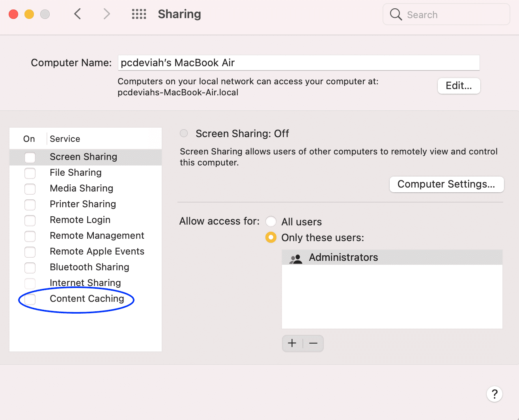Add a user with the plus icon
Viewport: 519px width, 420px height.
(292, 343)
